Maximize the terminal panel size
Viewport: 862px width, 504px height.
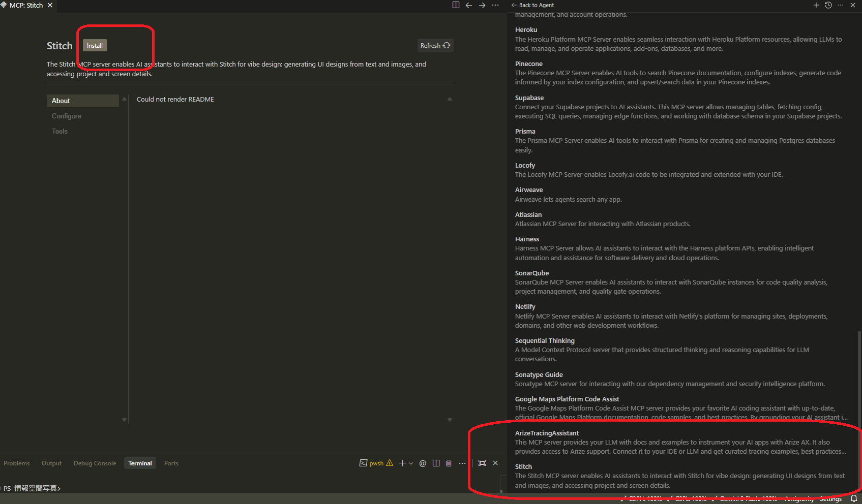(x=482, y=463)
